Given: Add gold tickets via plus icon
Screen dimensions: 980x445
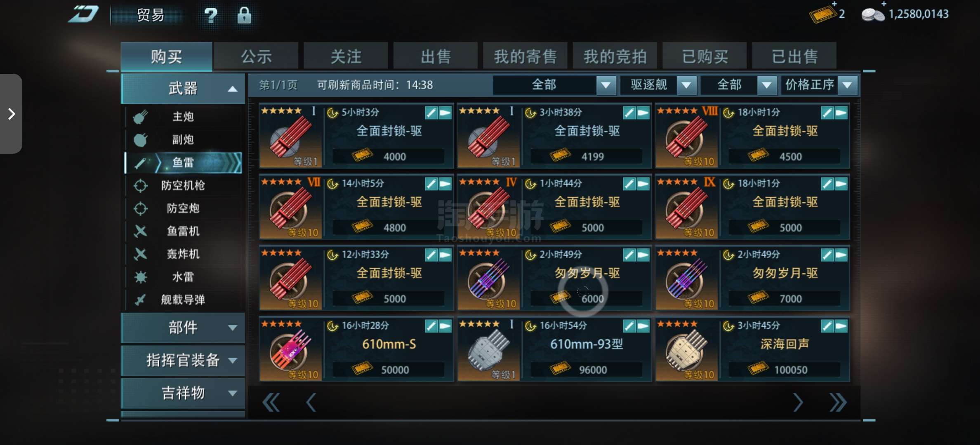Looking at the screenshot, I should pyautogui.click(x=834, y=3).
